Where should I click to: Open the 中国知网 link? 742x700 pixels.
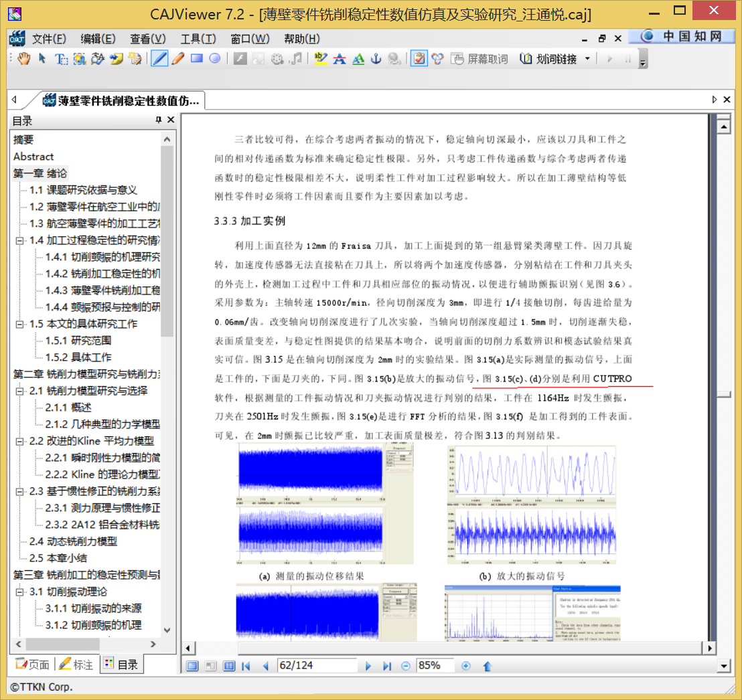pyautogui.click(x=682, y=36)
